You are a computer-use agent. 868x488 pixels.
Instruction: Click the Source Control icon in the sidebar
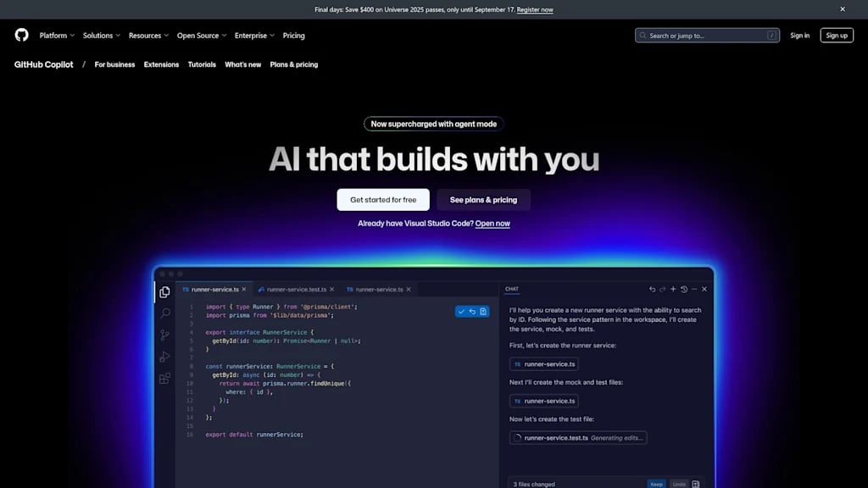(165, 335)
